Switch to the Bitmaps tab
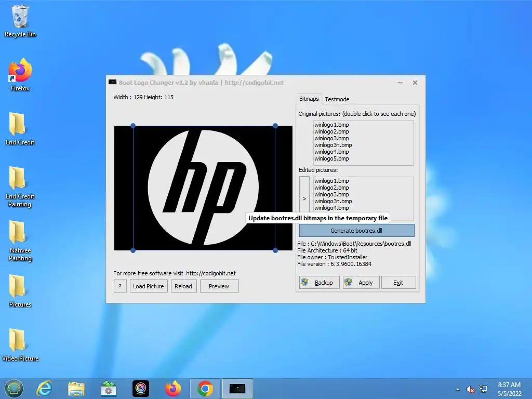Viewport: 532px width, 399px height. [309, 99]
